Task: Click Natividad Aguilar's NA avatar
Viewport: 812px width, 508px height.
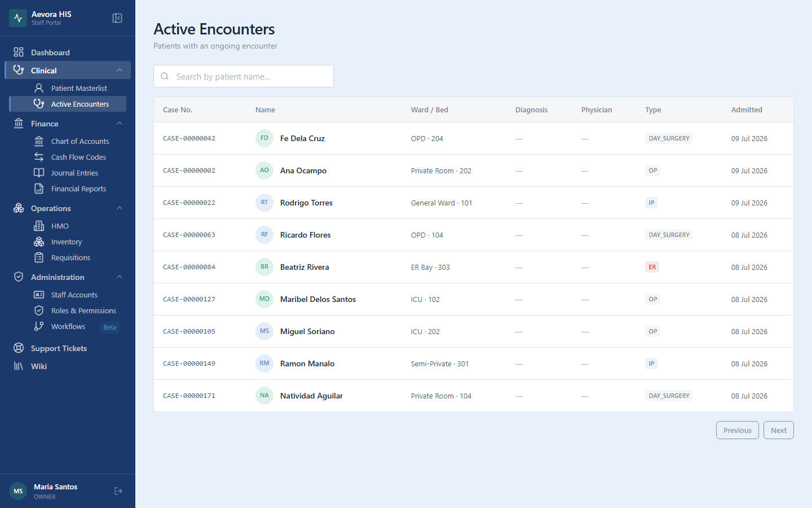Action: click(x=264, y=396)
